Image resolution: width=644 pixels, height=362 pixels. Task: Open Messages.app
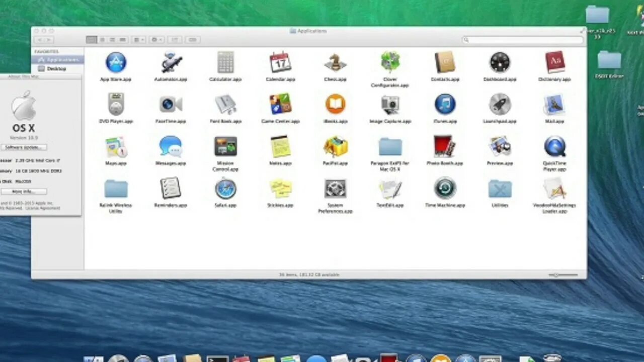tap(171, 147)
